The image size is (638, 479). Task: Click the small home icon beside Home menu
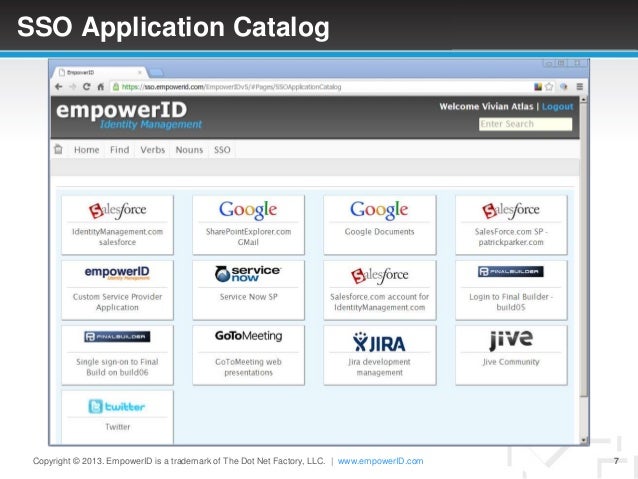pyautogui.click(x=59, y=149)
